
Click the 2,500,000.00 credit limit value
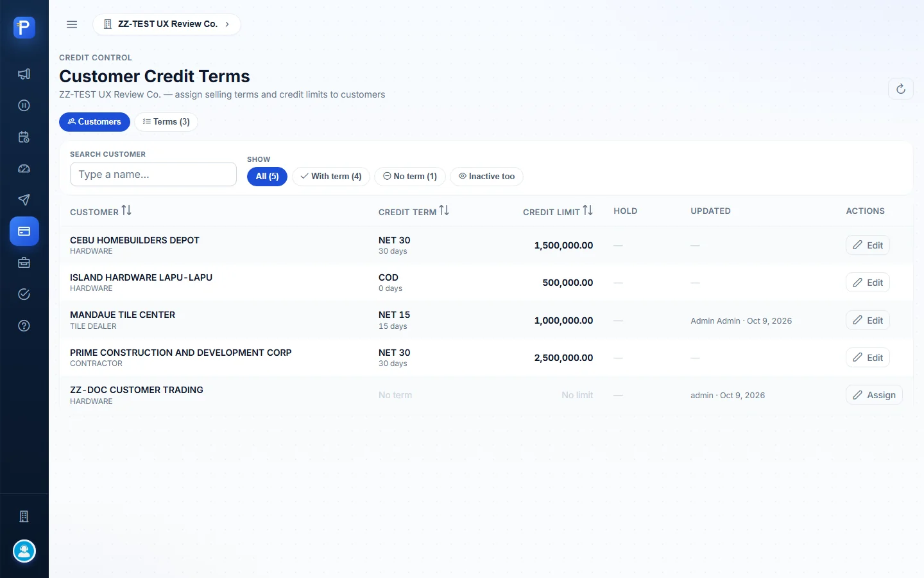click(563, 358)
